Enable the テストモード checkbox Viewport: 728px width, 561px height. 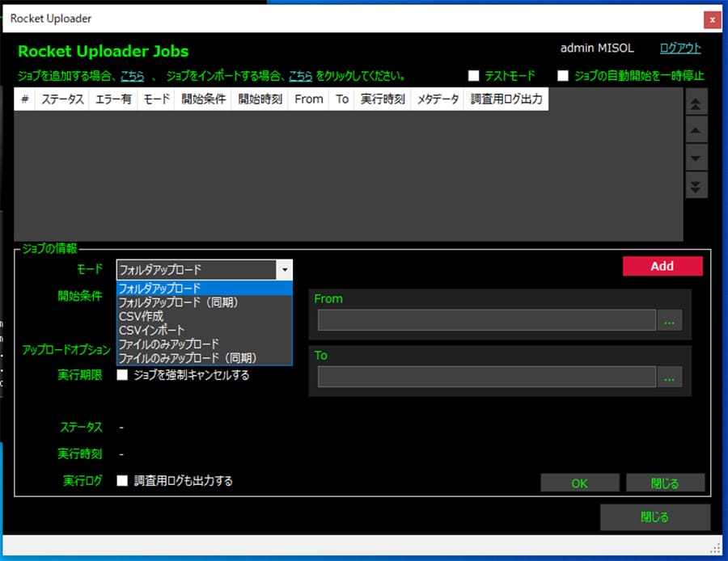pyautogui.click(x=473, y=76)
